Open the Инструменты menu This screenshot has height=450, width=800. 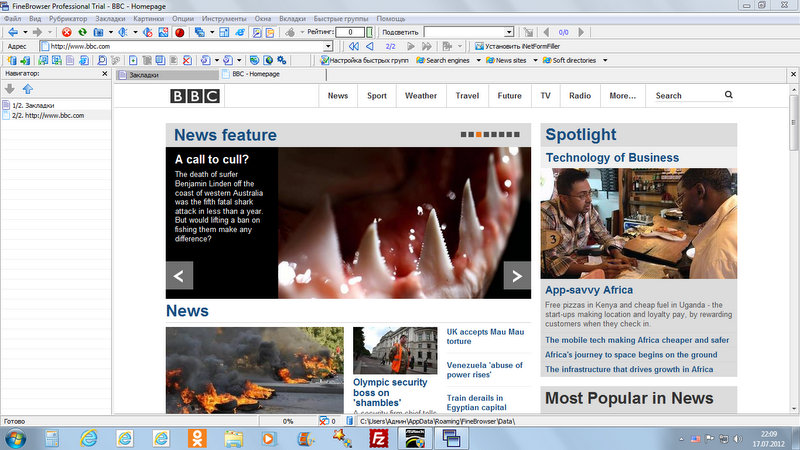click(224, 18)
